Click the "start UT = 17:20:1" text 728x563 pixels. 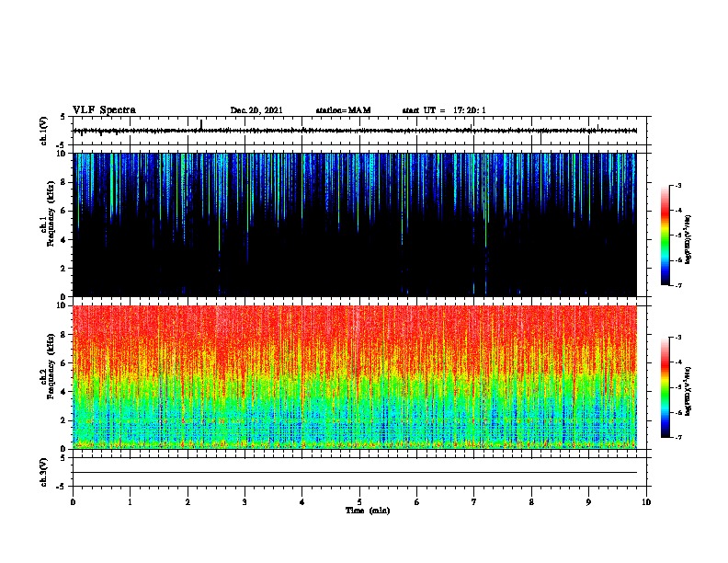click(x=444, y=110)
